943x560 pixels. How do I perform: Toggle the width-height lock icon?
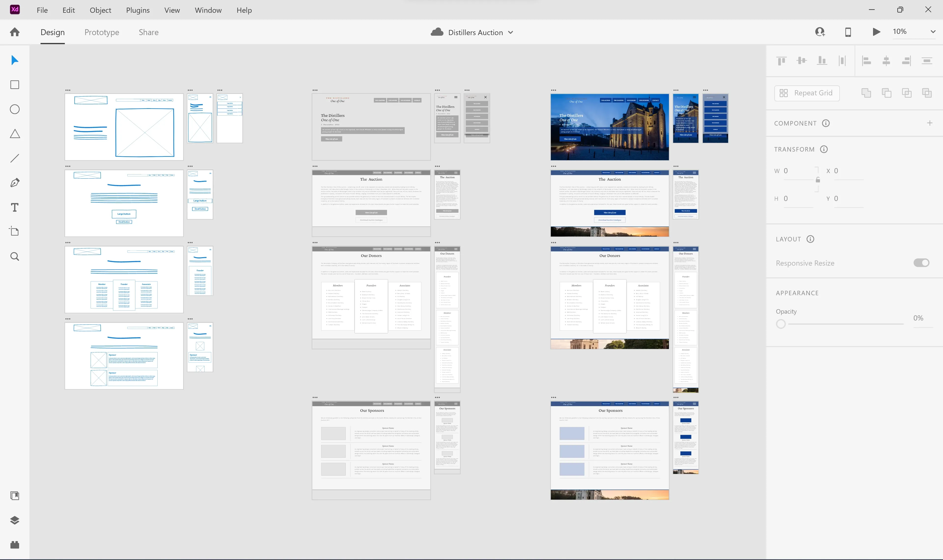click(x=818, y=180)
